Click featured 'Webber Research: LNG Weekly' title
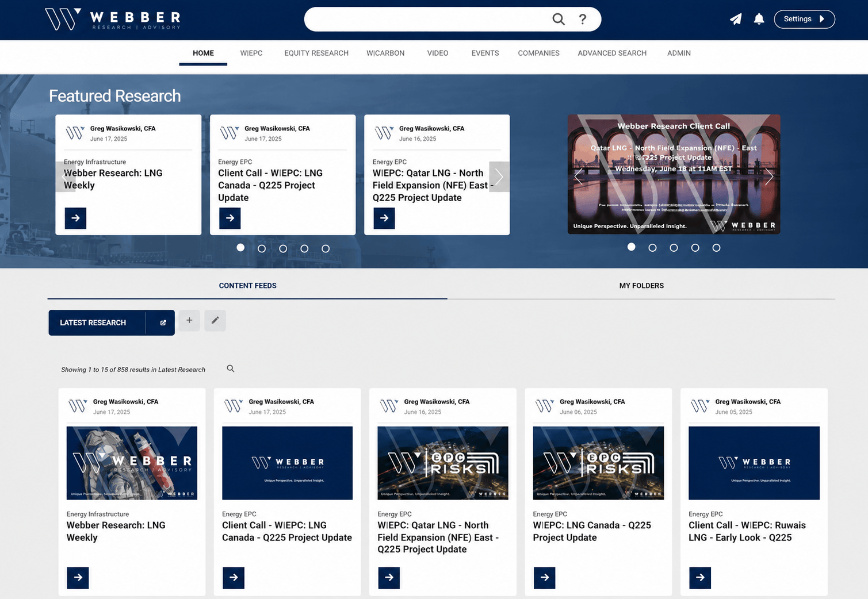Screen dimensions: 868x599 pos(113,179)
